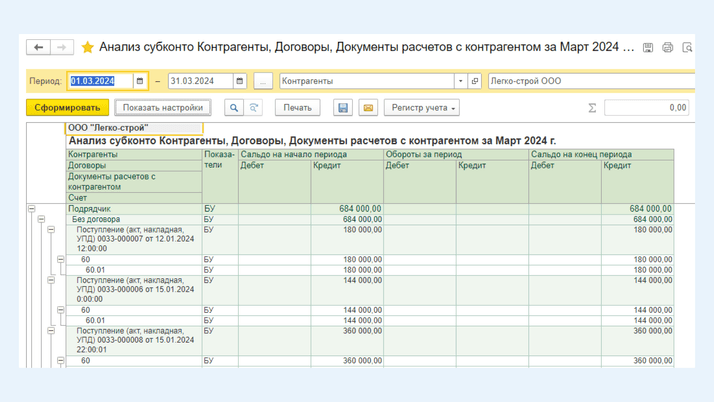714x402 pixels.
Task: Open the calendar picker for the start date
Action: coord(140,81)
